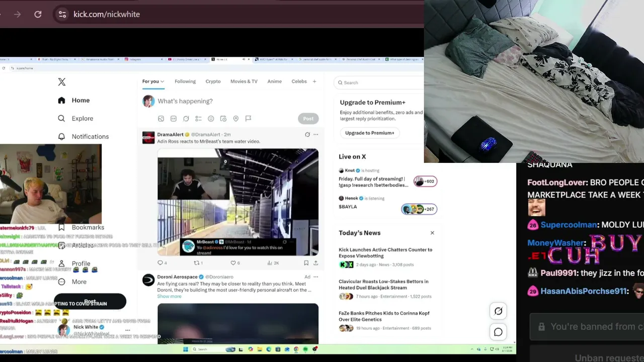Open the floating Messages button
Viewport: 644px width, 362px height.
click(498, 332)
